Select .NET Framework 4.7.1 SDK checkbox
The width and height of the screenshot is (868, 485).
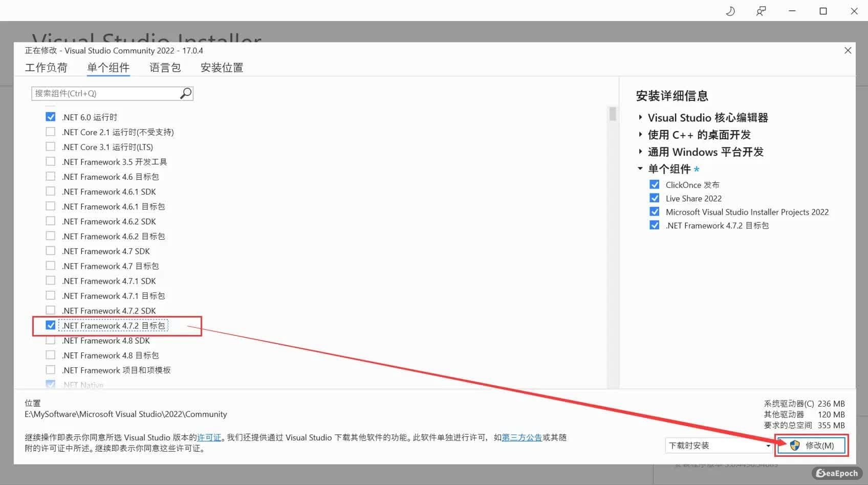(x=51, y=280)
